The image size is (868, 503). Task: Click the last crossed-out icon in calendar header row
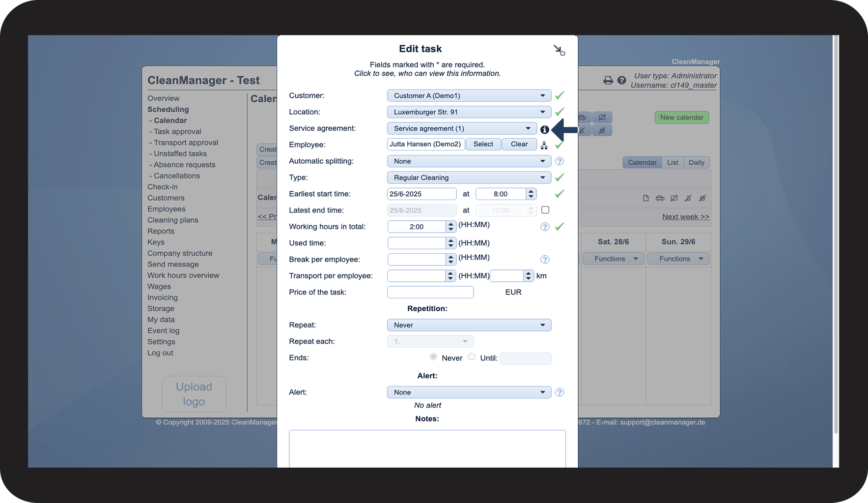pyautogui.click(x=702, y=198)
